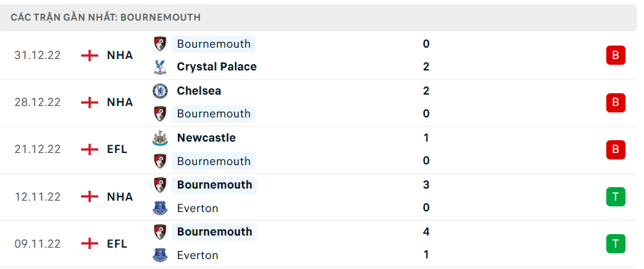
Task: Select the highlighted Bournemouth name on the 12.11.22 row
Action: [x=214, y=185]
